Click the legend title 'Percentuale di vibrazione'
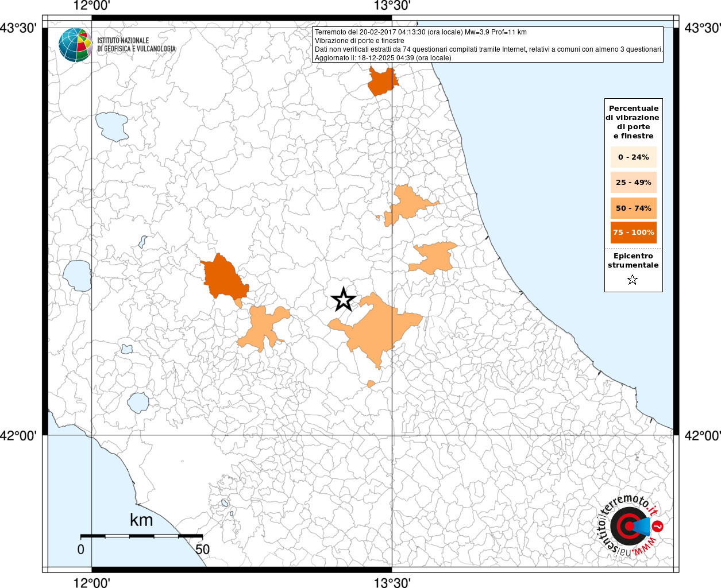 point(634,122)
